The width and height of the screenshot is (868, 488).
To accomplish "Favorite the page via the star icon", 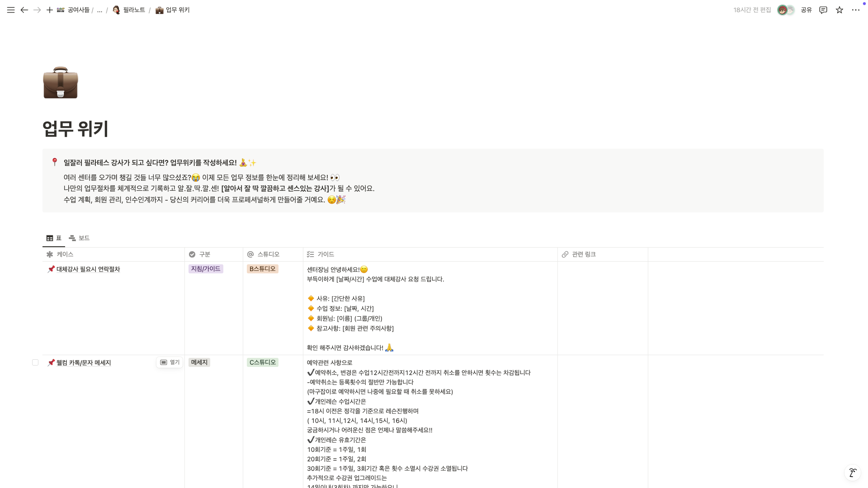I will pyautogui.click(x=839, y=9).
